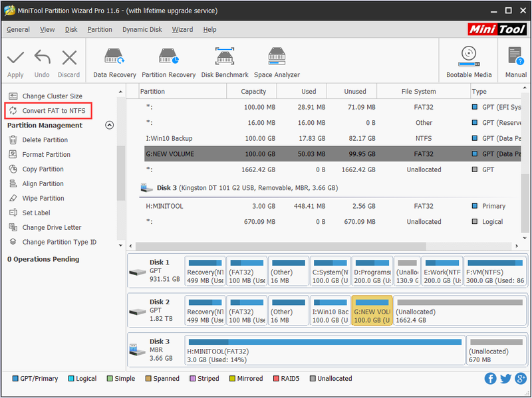This screenshot has width=532, height=398.
Task: Open the View menu
Action: (47, 29)
